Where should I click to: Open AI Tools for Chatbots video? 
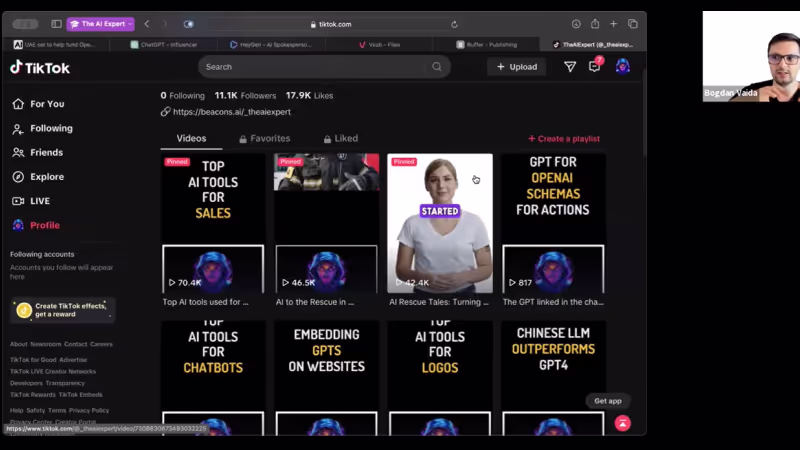pyautogui.click(x=213, y=378)
